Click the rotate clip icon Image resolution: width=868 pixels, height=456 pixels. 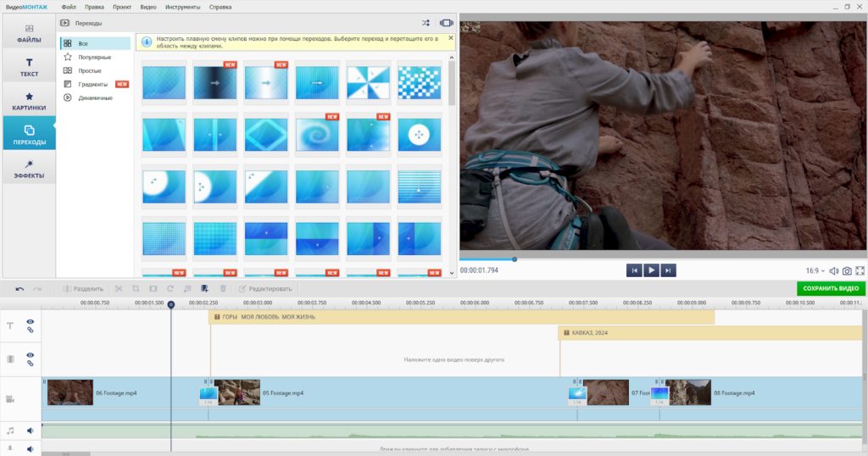click(x=170, y=289)
